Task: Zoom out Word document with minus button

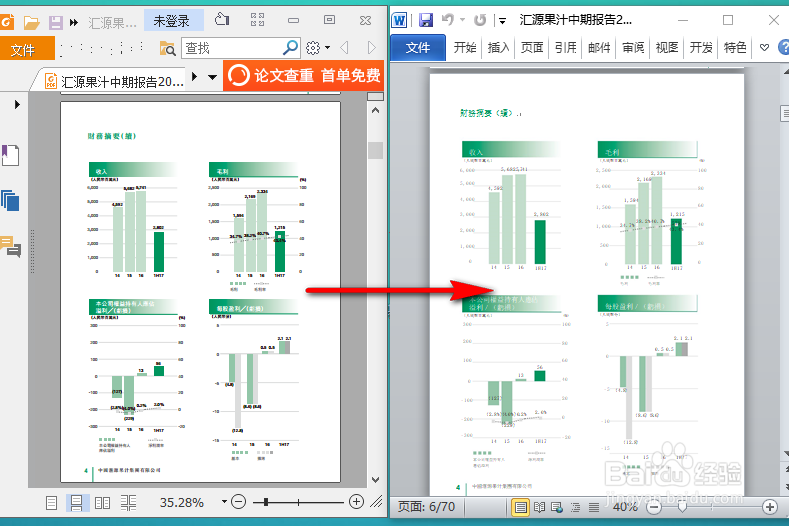Action: tap(654, 507)
